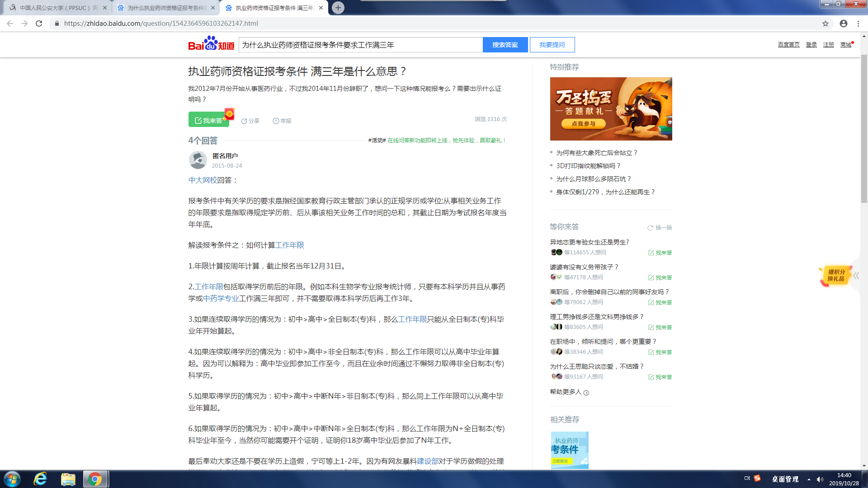Open Chrome user profile icon

844,23
